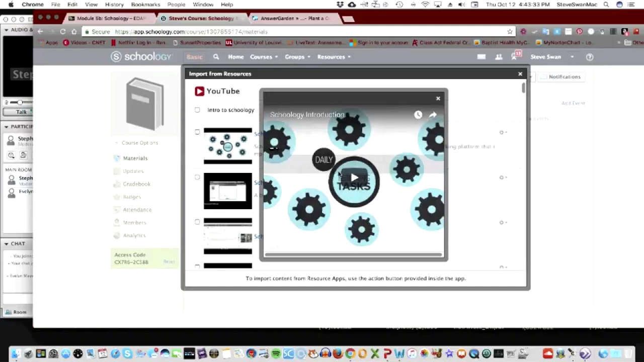Screen dimensions: 644x362
Task: Click the Share arrow icon in video
Action: (x=433, y=115)
